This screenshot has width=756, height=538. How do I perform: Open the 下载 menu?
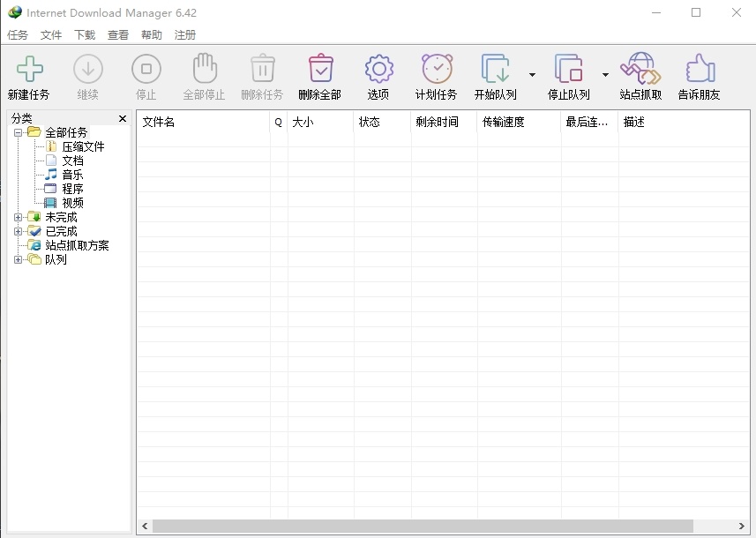pos(85,34)
